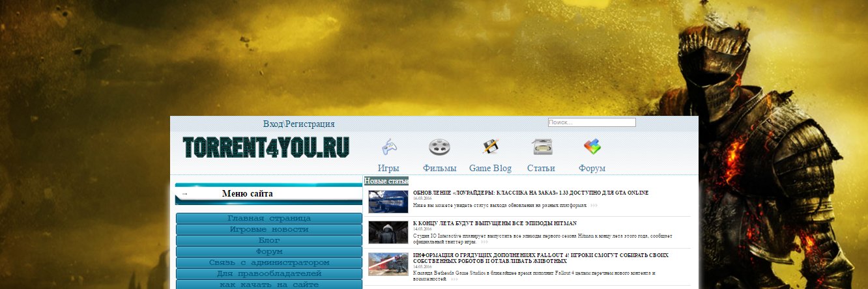Click the arrows after the Fallout 4 summary
Viewport: 868px width, 289px height.
[454, 279]
